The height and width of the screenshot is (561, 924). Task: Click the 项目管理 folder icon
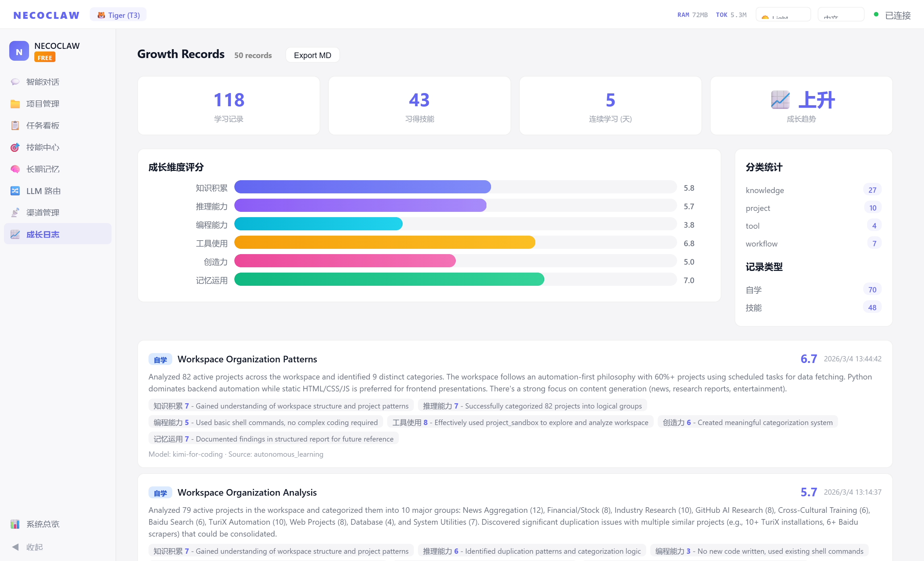tap(15, 104)
